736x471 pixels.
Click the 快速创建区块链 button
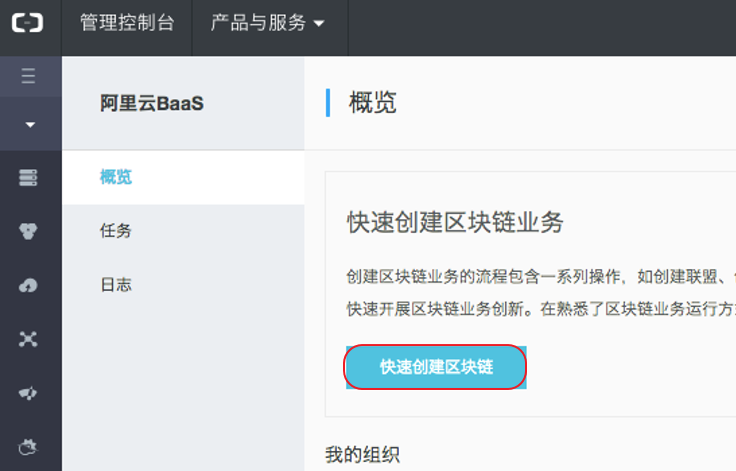coord(436,367)
